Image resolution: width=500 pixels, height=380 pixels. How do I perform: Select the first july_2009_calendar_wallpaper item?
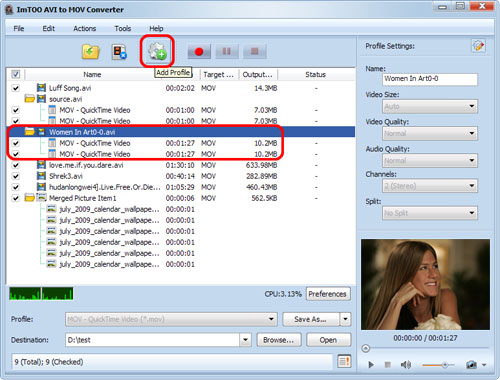pyautogui.click(x=109, y=209)
